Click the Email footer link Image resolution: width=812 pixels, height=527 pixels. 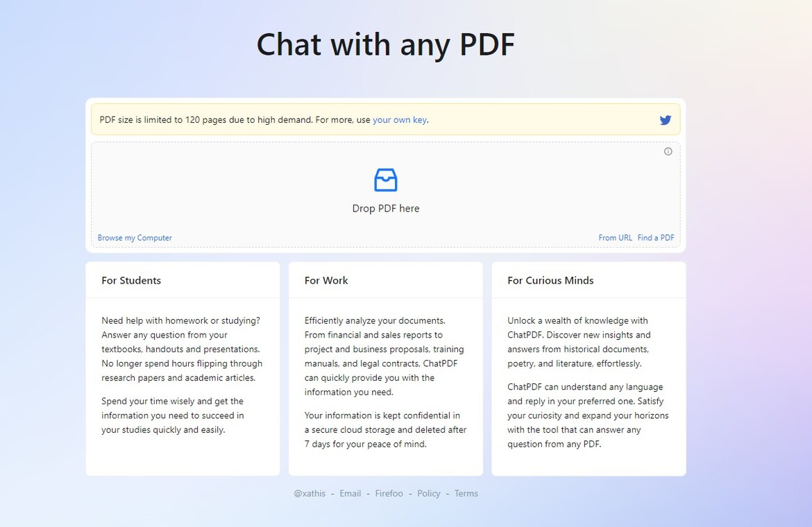[350, 493]
